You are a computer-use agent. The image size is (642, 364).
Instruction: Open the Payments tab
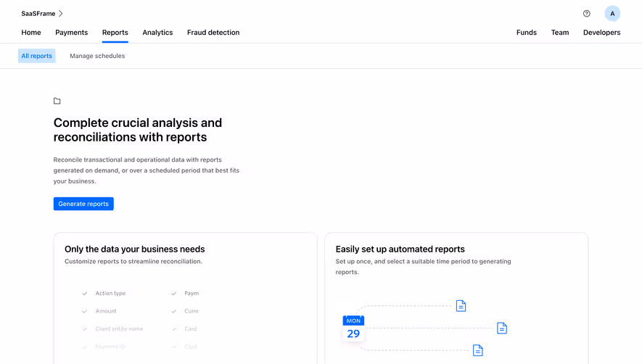click(72, 33)
